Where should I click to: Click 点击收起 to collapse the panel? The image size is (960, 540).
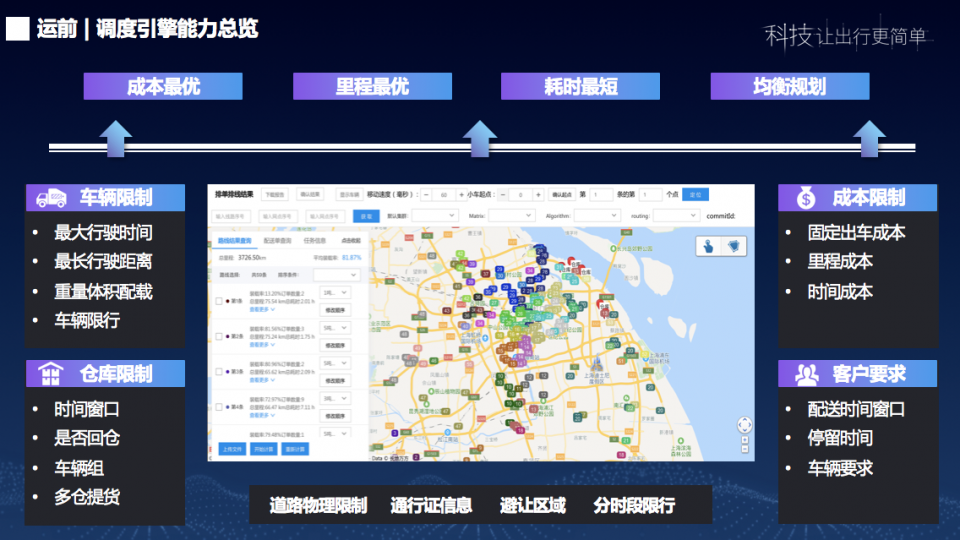[x=351, y=241]
